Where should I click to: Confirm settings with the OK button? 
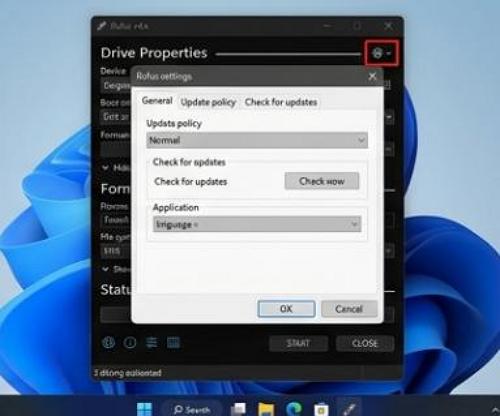286,309
